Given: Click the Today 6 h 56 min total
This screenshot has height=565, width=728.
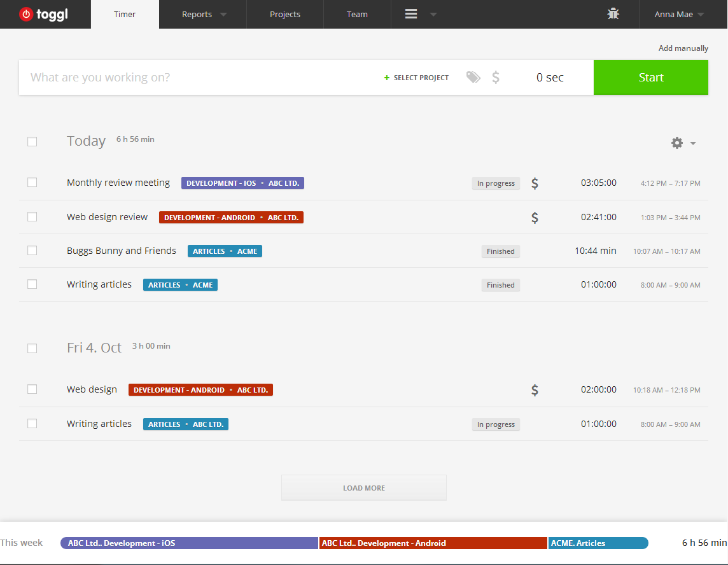Looking at the screenshot, I should click(135, 139).
